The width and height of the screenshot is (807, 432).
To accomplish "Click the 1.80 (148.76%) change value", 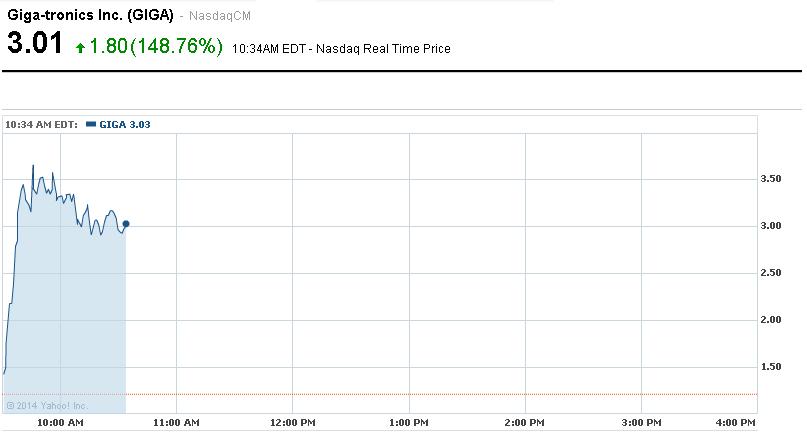I will pyautogui.click(x=156, y=46).
